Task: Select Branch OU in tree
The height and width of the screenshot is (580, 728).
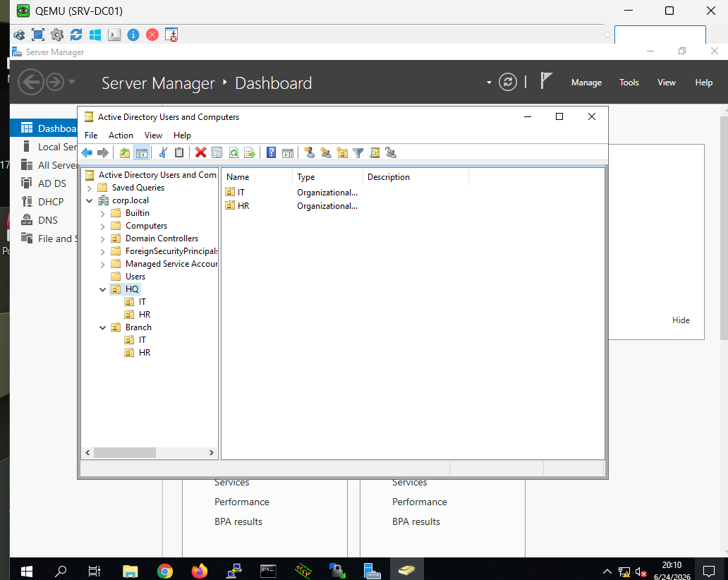Action: coord(138,327)
